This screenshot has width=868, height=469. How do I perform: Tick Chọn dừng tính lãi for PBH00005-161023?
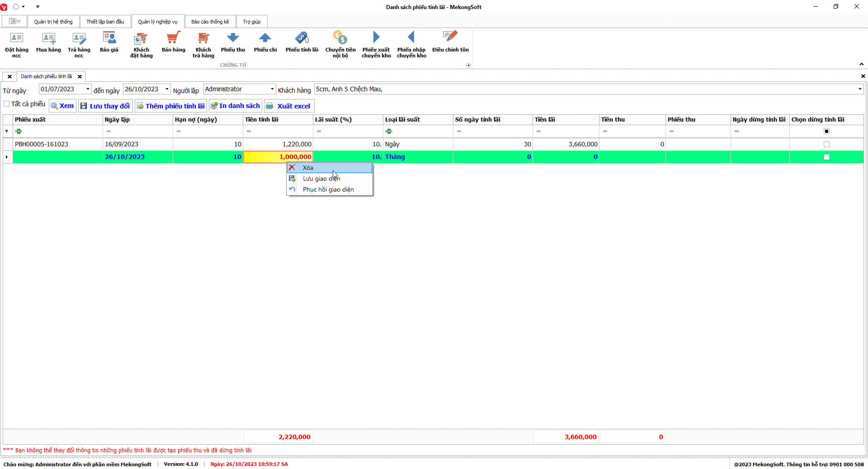pyautogui.click(x=826, y=145)
